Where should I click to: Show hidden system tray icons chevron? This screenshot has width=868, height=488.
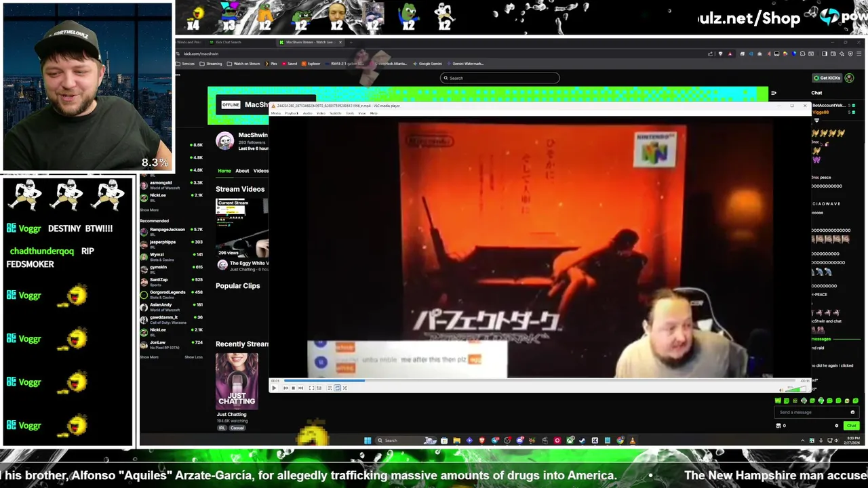coord(803,441)
